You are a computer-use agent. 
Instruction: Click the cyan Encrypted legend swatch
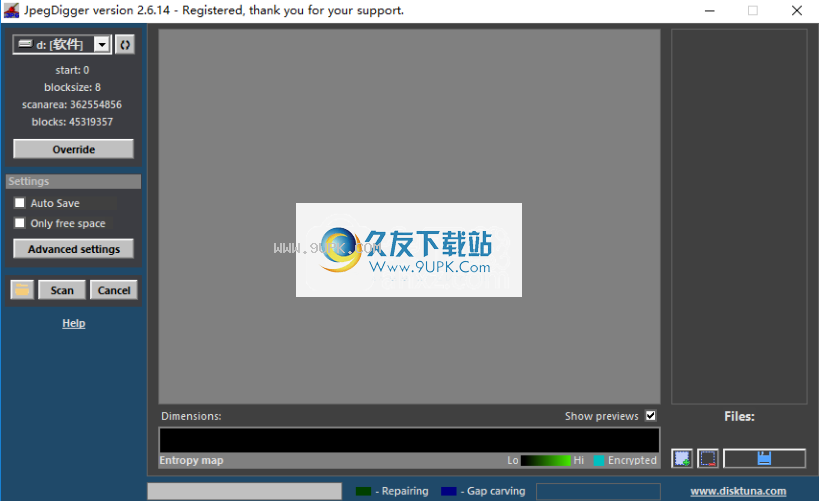point(599,460)
